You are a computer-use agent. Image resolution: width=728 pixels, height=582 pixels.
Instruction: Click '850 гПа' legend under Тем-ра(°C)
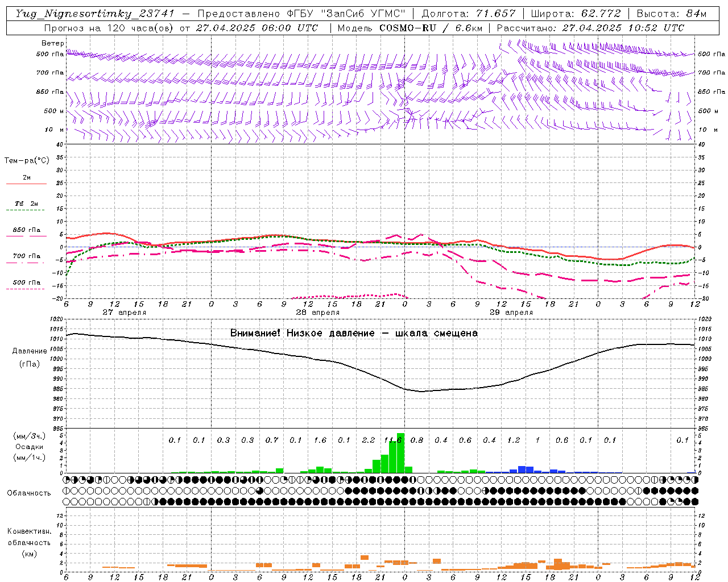click(26, 232)
